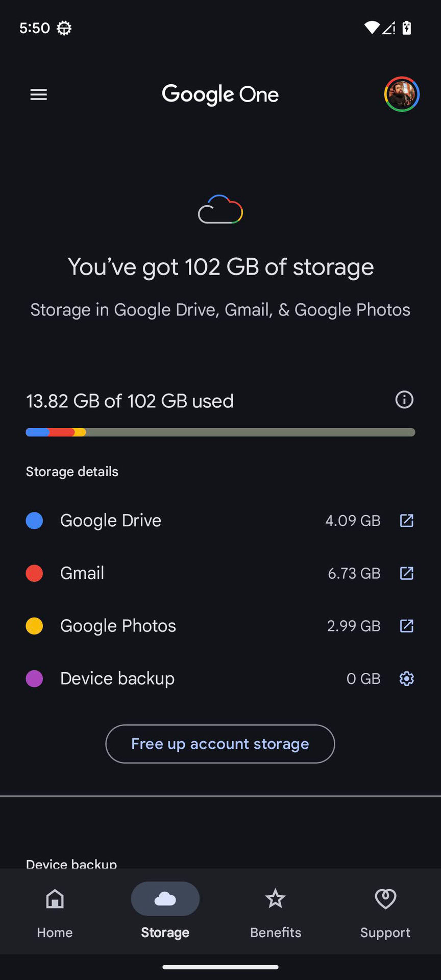
Task: Click yellow Google Photos color dot
Action: click(x=34, y=626)
